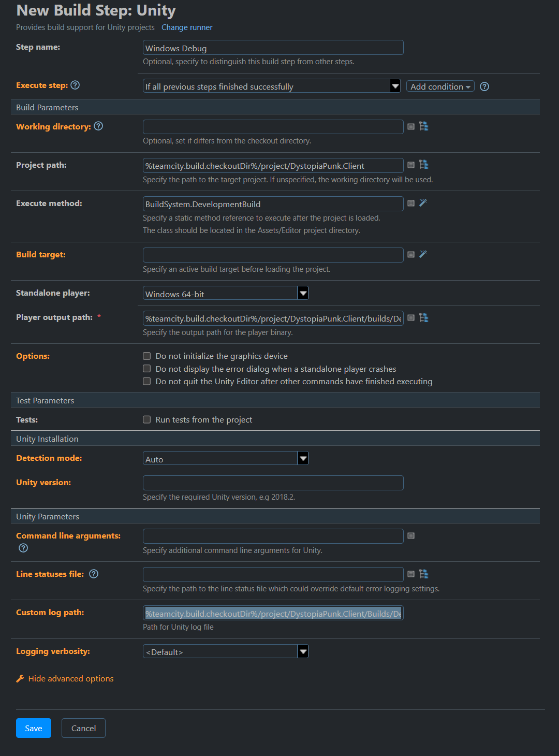559x756 pixels.
Task: Open the Standalone player dropdown
Action: (x=226, y=293)
